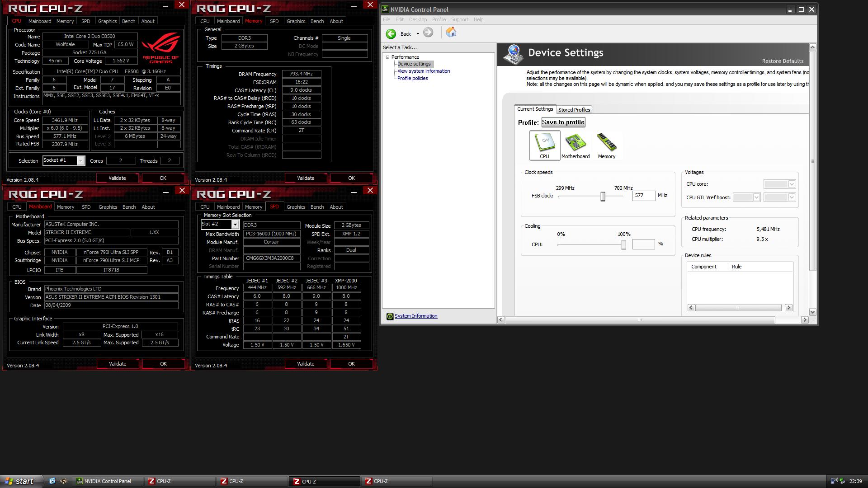Select the Memory profile icon
The height and width of the screenshot is (488, 868).
(607, 145)
